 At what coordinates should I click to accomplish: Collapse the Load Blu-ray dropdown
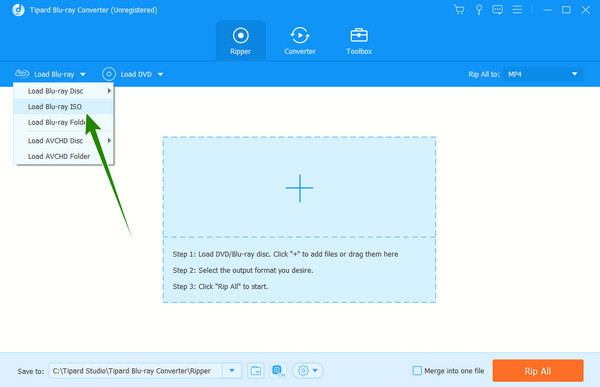51,74
